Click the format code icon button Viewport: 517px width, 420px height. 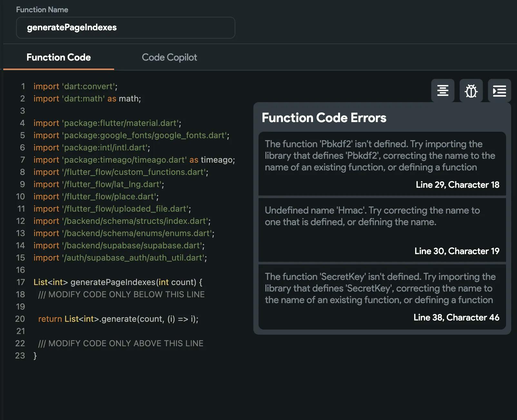tap(443, 91)
